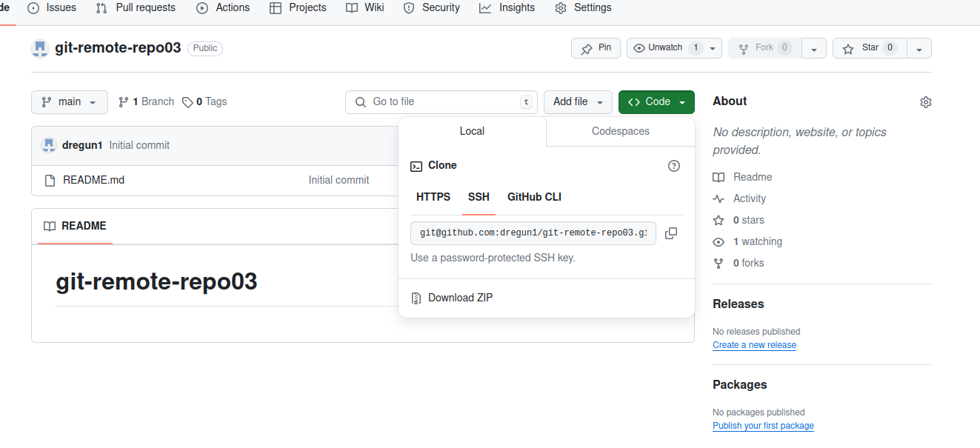Click the repository owner avatar icon

point(40,48)
